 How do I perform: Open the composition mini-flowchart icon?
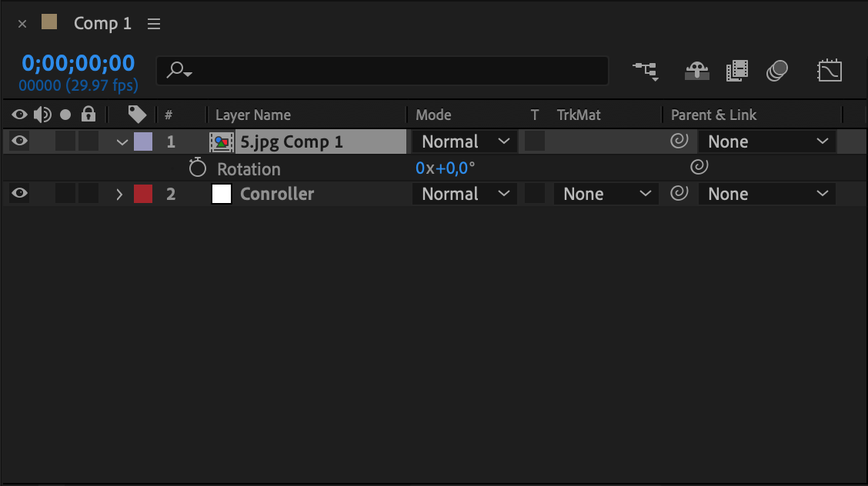646,71
